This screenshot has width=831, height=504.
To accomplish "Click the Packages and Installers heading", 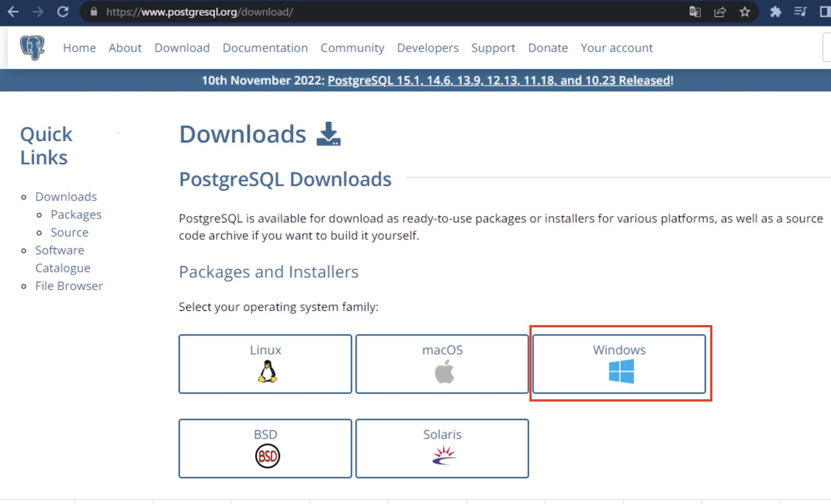I will [268, 272].
